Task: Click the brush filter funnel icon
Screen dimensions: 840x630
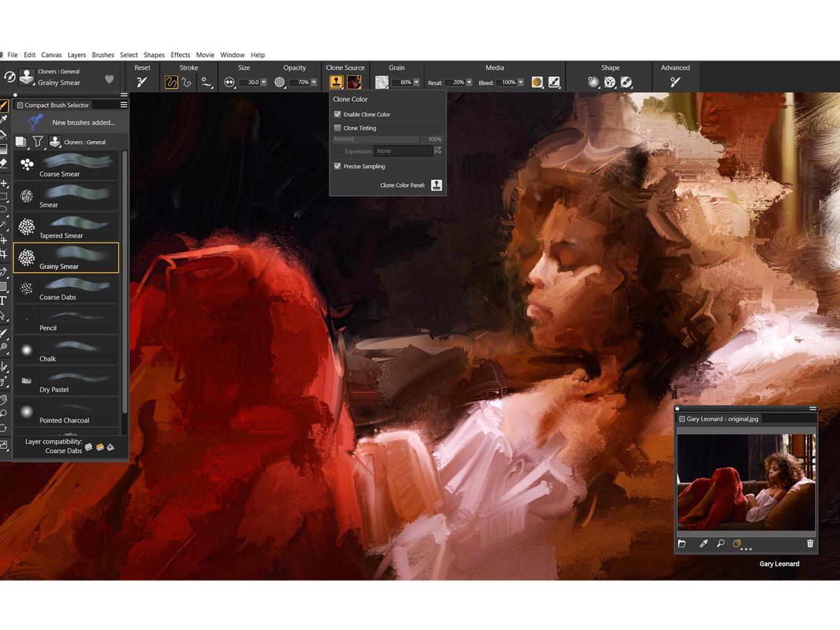Action: click(38, 142)
